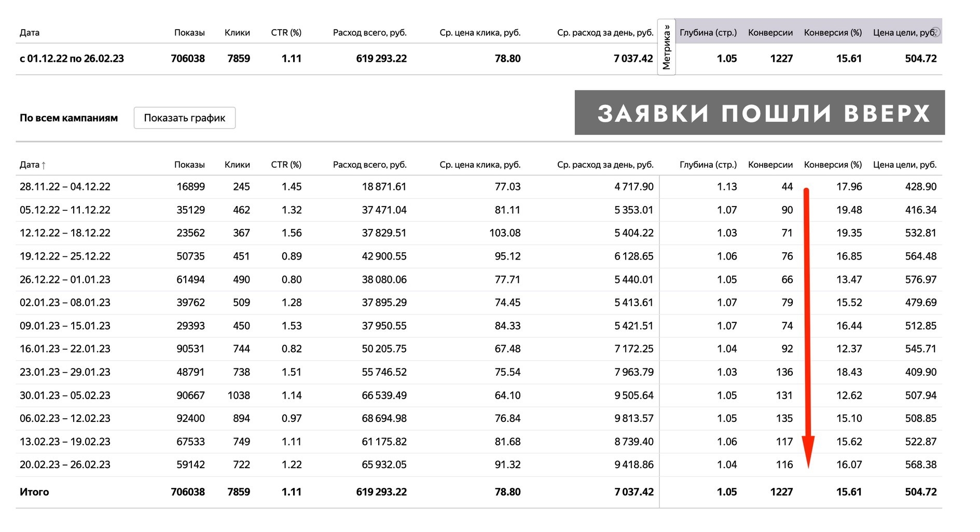Click the 20.02.23 – 26.02.23 date row
The image size is (980, 532).
65,465
